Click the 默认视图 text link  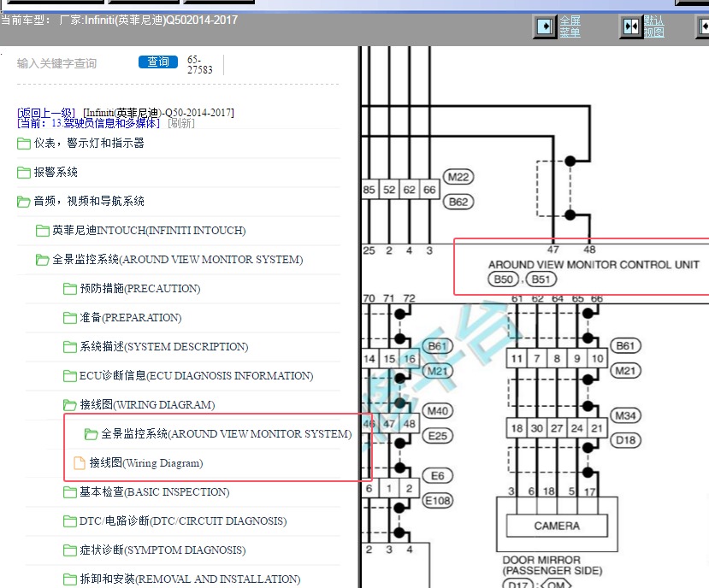pos(653,26)
